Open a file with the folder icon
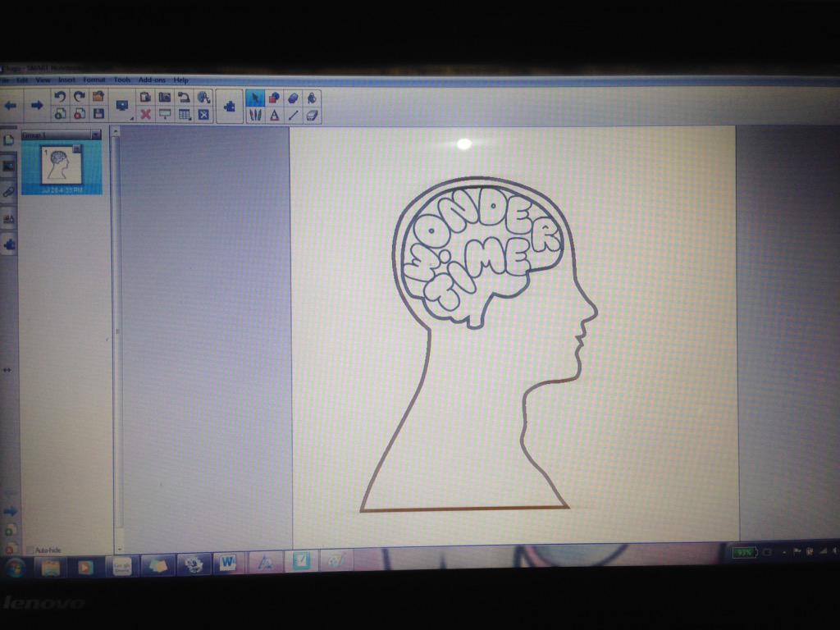The image size is (840, 630). [x=98, y=97]
